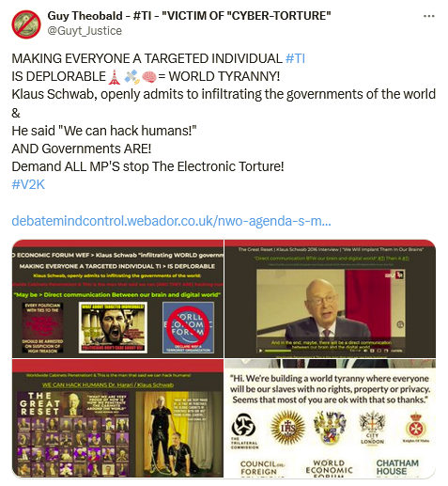Open the @Guyt_Justice handle
This screenshot has height=486, width=448.
tap(85, 31)
